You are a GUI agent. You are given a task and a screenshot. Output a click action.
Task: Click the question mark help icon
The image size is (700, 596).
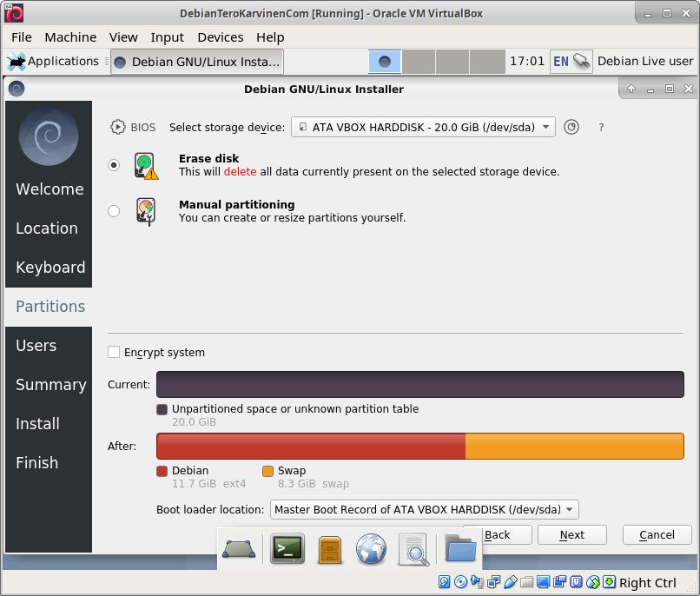(x=601, y=127)
